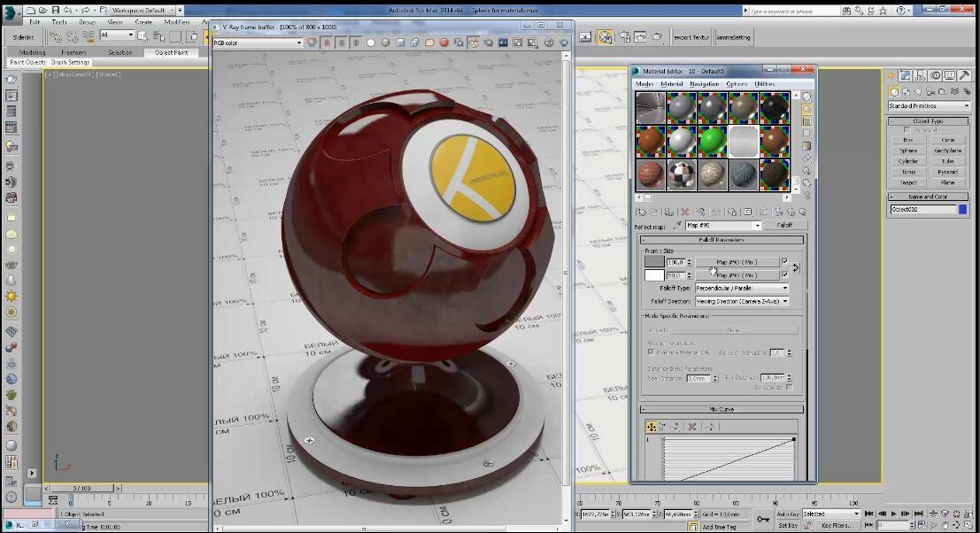Click the Go to End playback button

point(919,514)
